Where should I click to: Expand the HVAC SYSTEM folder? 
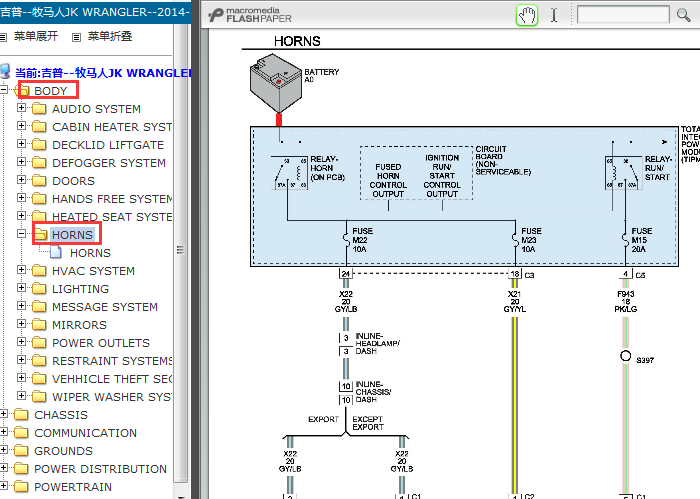(x=21, y=270)
